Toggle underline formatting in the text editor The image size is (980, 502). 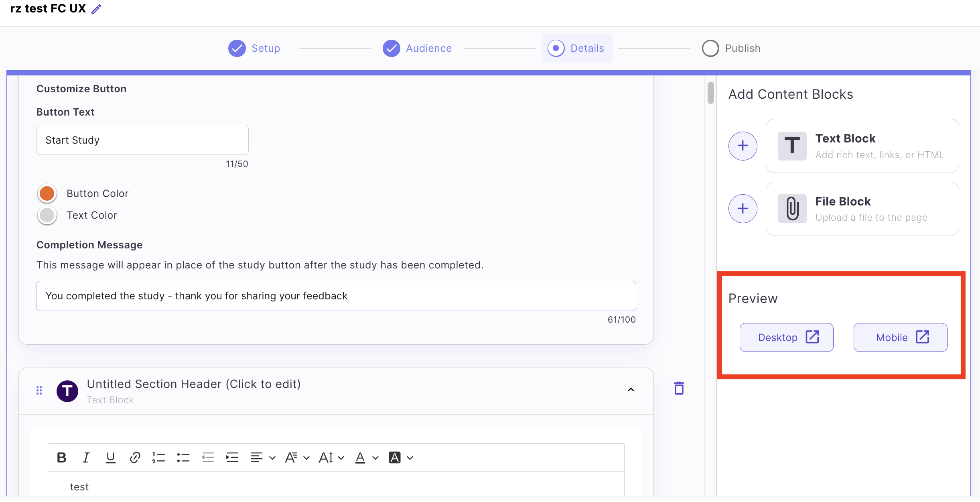(x=110, y=457)
